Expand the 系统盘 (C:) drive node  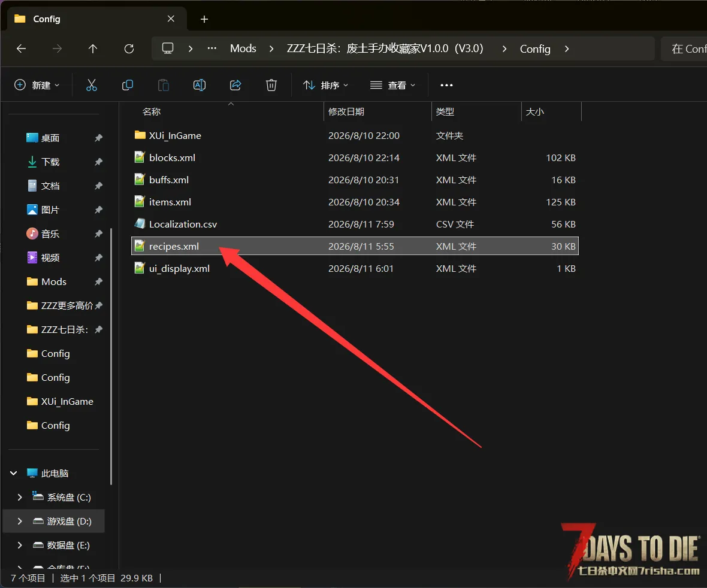(20, 498)
